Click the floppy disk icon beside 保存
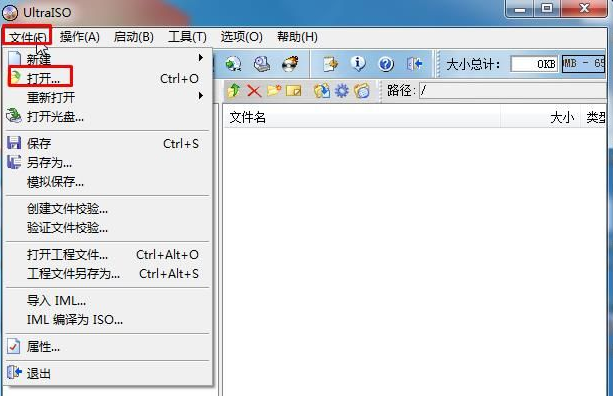 click(x=14, y=143)
